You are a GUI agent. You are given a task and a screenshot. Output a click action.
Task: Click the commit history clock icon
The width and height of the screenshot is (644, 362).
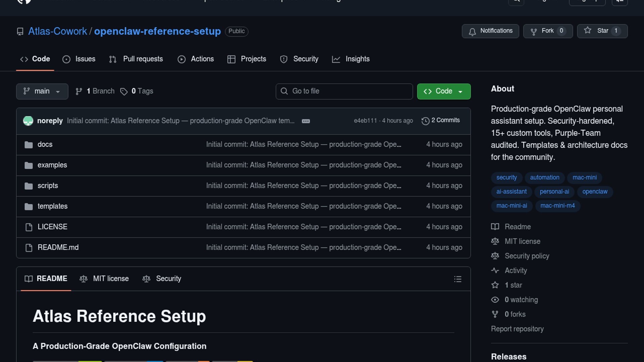coord(425,121)
